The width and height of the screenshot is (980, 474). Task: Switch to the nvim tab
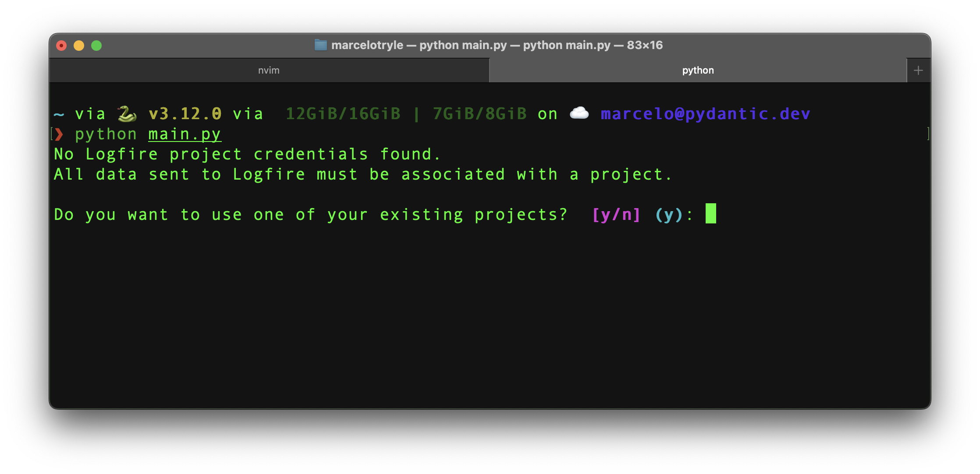point(269,70)
